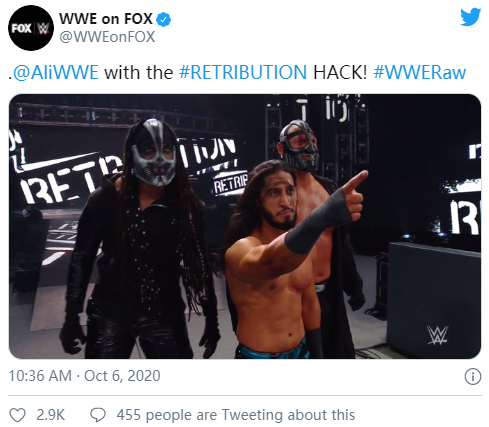The height and width of the screenshot is (427, 489).
Task: Open the 10:36 AM timestamp link
Action: [40, 376]
